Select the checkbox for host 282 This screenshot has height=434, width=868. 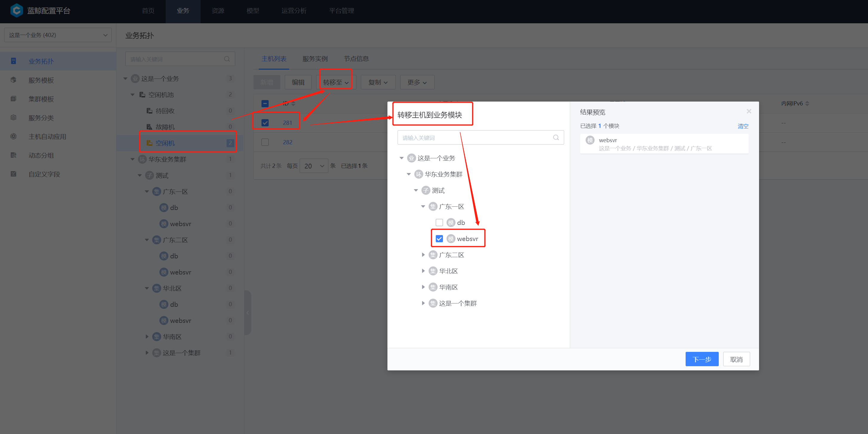pos(265,142)
